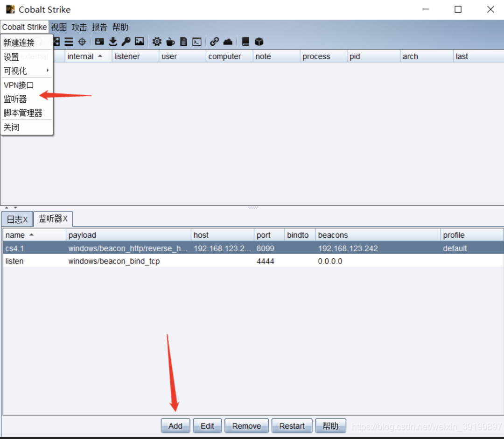Choose 新建连接 from the menu
504x439 pixels.
[27, 42]
